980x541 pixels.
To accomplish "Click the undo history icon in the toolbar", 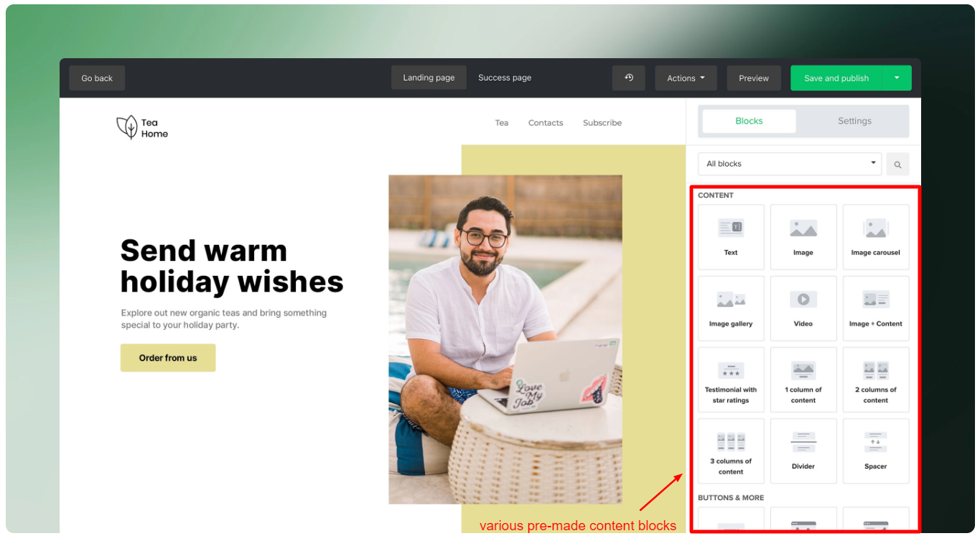I will click(x=628, y=78).
